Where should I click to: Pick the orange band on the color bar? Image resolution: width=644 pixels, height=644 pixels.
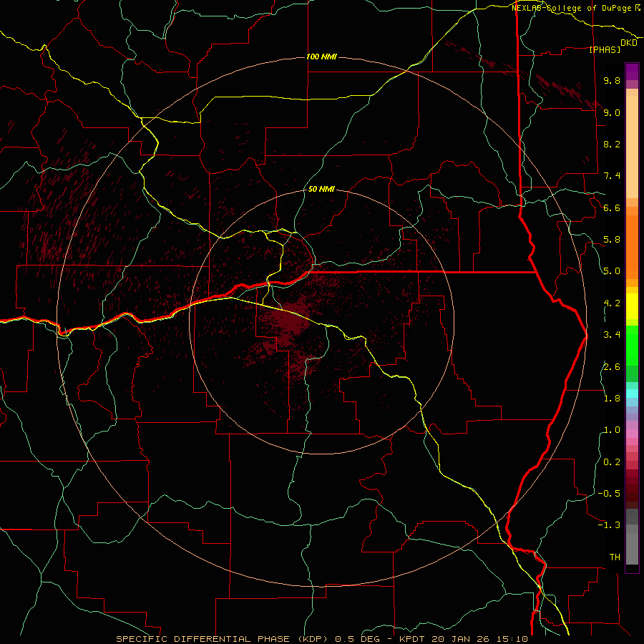tap(632, 247)
